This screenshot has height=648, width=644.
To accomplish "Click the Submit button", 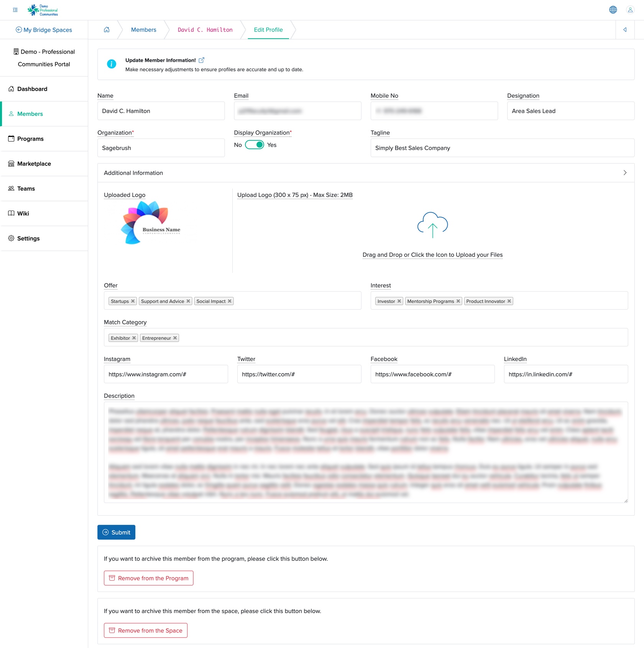I will [x=116, y=532].
